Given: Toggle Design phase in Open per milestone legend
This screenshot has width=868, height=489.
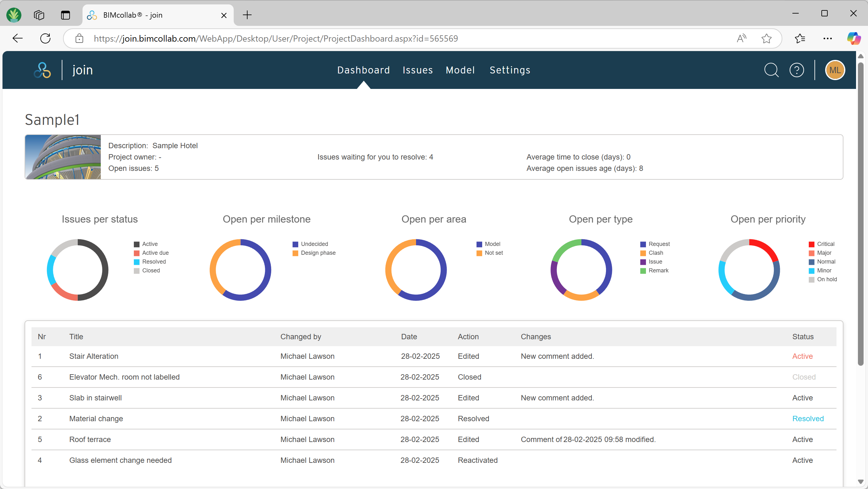Looking at the screenshot, I should click(x=318, y=253).
